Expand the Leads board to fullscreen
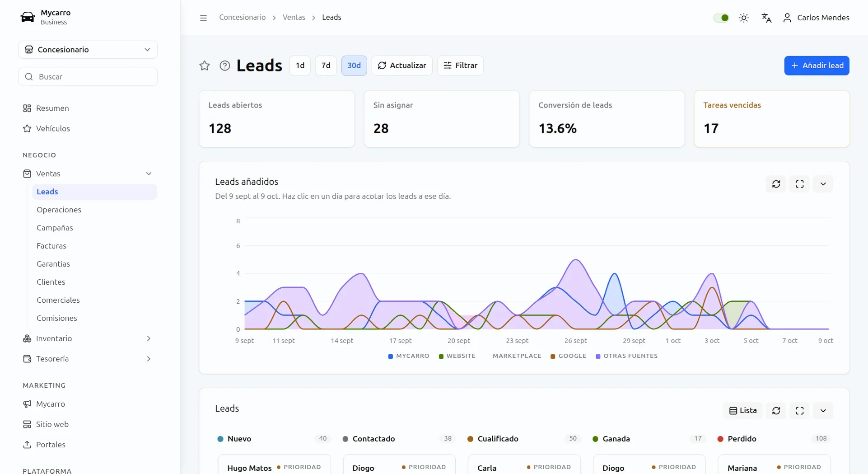Screen dimensions: 868x474 800,411
